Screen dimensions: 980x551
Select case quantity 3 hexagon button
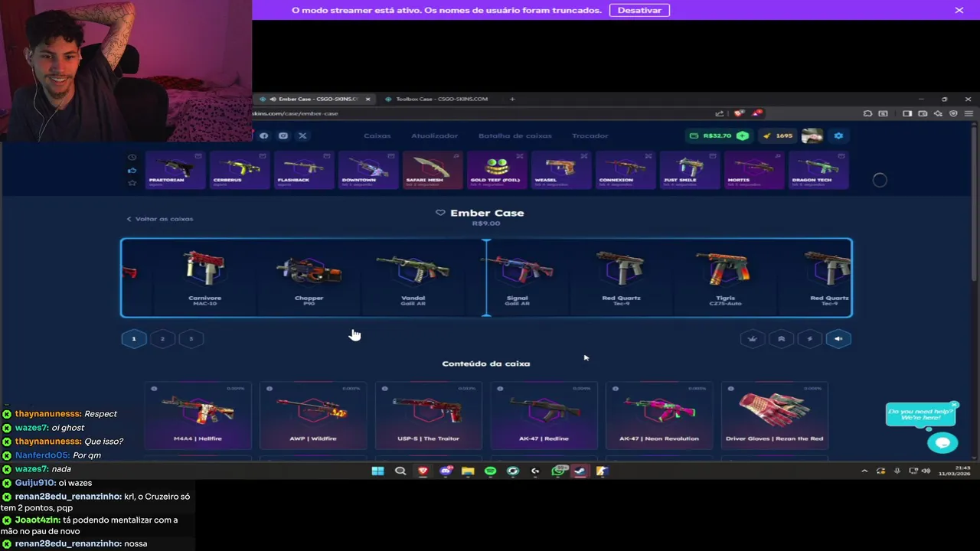pyautogui.click(x=191, y=338)
